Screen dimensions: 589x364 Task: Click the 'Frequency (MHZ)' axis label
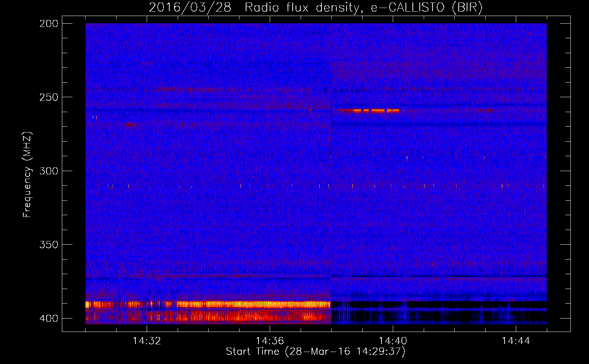click(x=27, y=174)
